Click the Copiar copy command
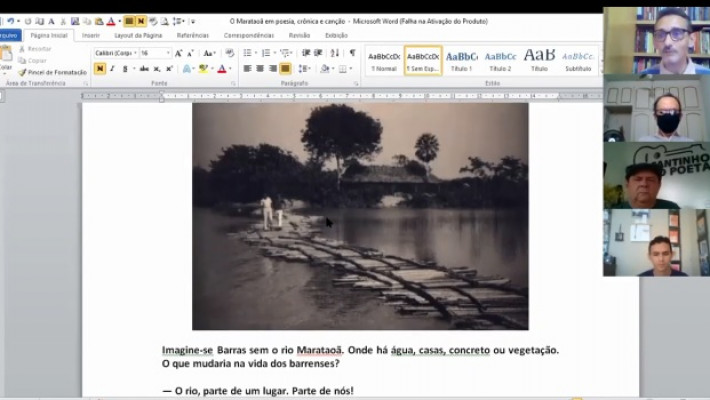This screenshot has height=400, width=710. (x=33, y=60)
